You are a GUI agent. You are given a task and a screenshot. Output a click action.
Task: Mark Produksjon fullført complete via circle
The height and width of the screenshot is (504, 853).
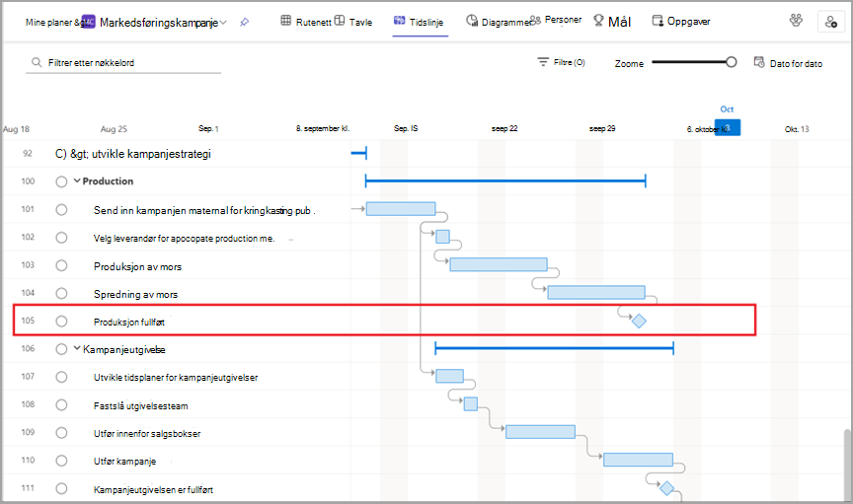click(x=61, y=322)
